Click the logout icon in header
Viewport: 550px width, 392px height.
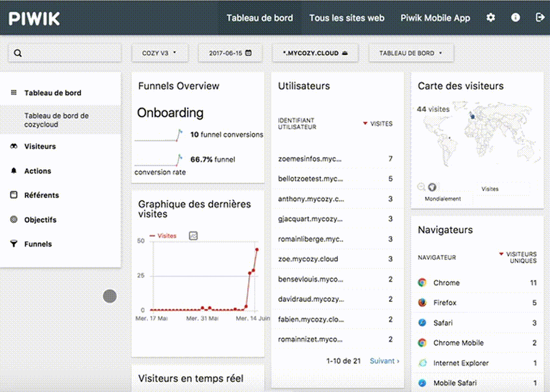click(540, 17)
